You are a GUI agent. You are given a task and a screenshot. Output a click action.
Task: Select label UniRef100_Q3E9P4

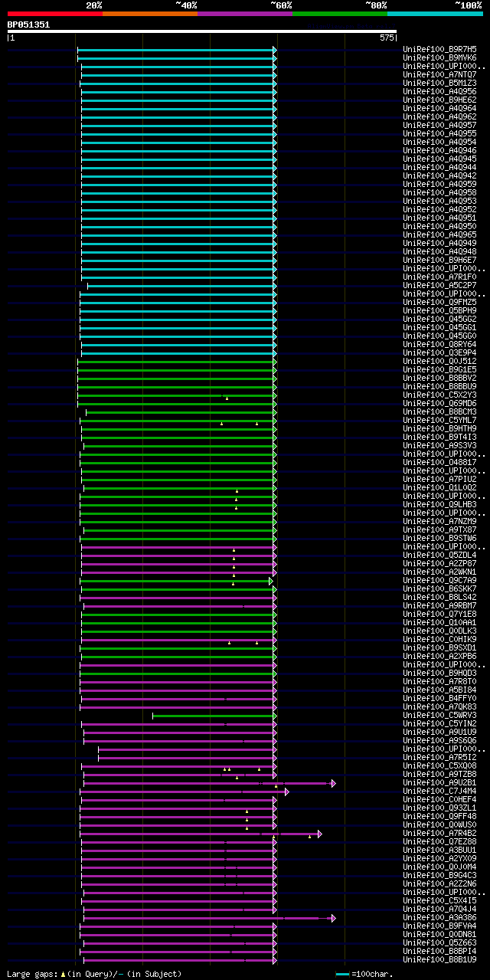click(x=439, y=353)
